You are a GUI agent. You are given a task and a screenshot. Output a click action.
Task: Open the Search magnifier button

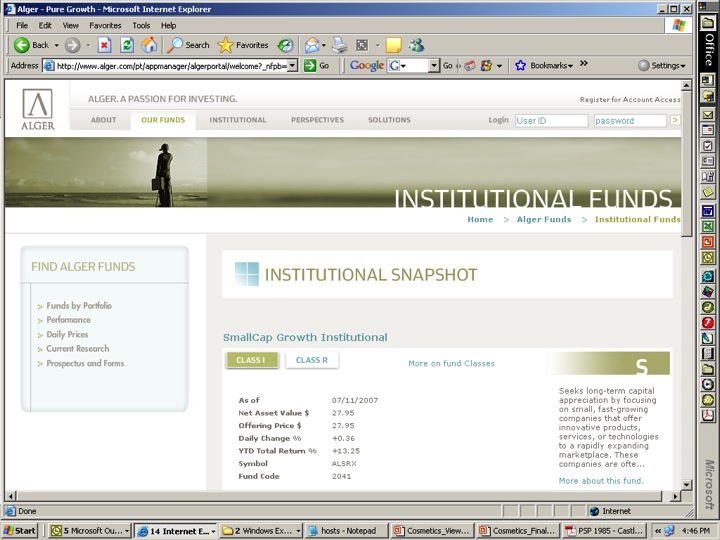coord(188,45)
